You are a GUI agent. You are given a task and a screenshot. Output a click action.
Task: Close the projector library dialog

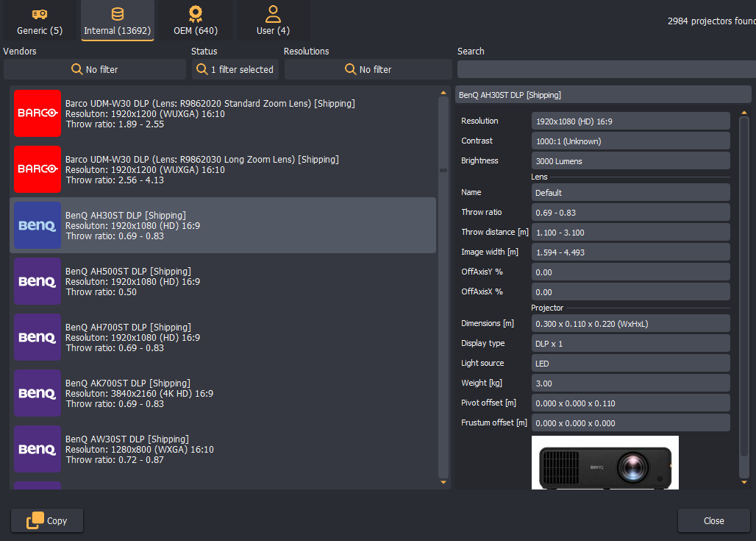(713, 520)
